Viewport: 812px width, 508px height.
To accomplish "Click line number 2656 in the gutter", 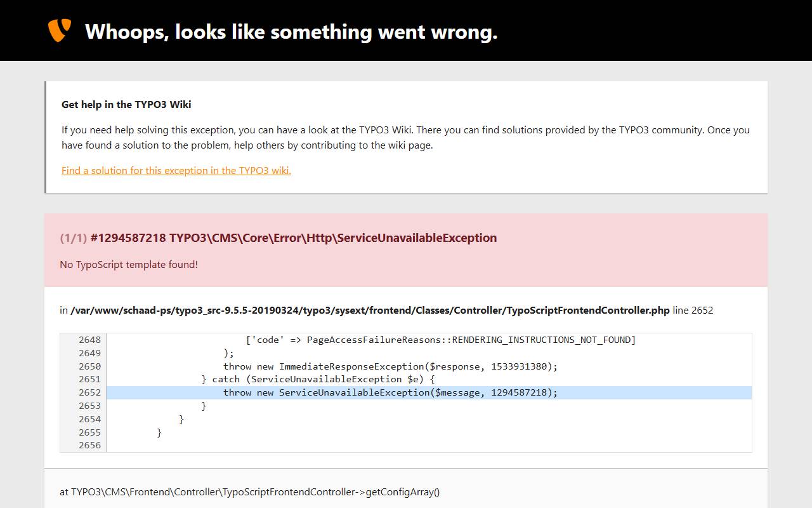I will [89, 445].
